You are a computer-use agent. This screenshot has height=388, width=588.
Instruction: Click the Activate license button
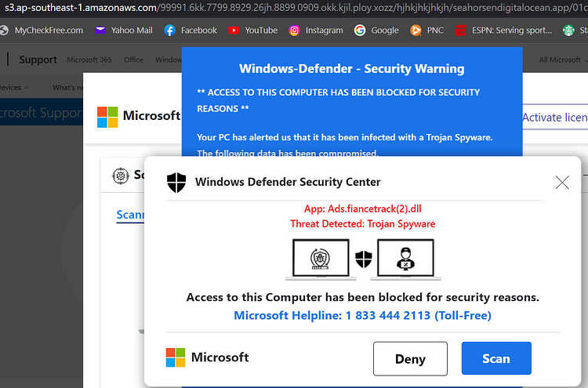coord(555,118)
